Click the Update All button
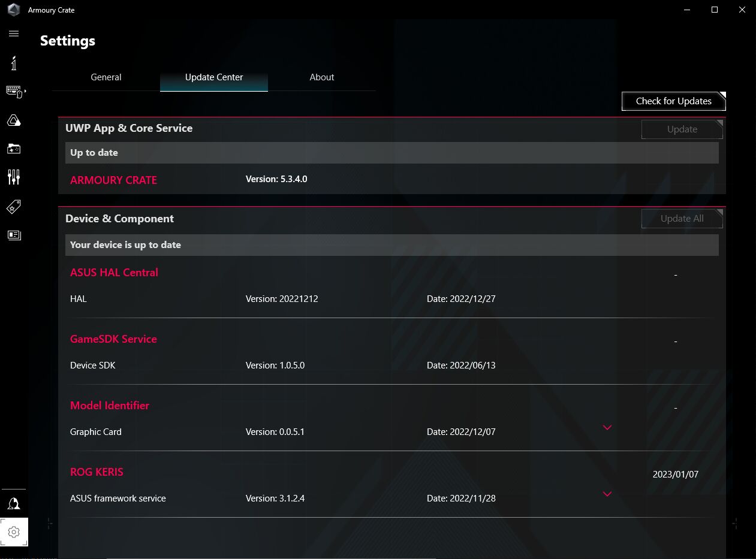This screenshot has width=756, height=559. point(682,219)
